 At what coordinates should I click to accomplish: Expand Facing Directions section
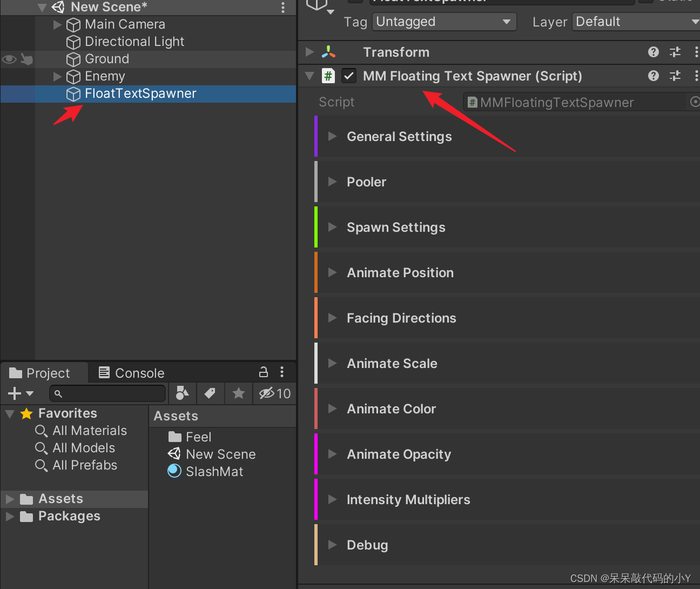332,318
